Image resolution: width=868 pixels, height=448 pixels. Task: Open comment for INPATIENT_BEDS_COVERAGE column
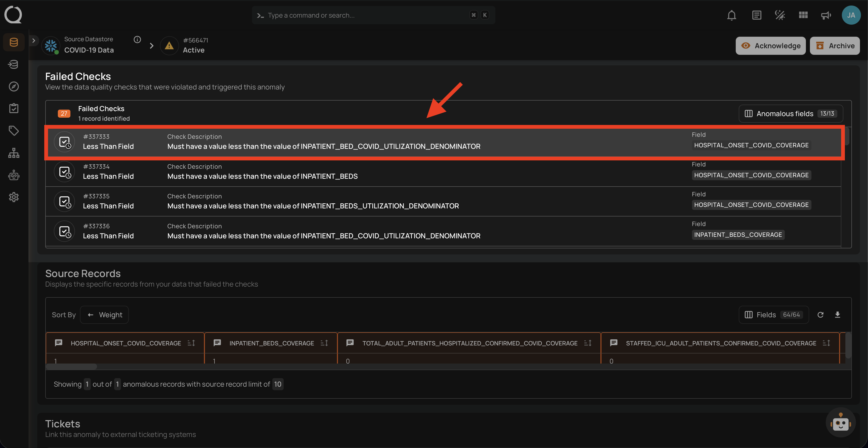tap(217, 343)
